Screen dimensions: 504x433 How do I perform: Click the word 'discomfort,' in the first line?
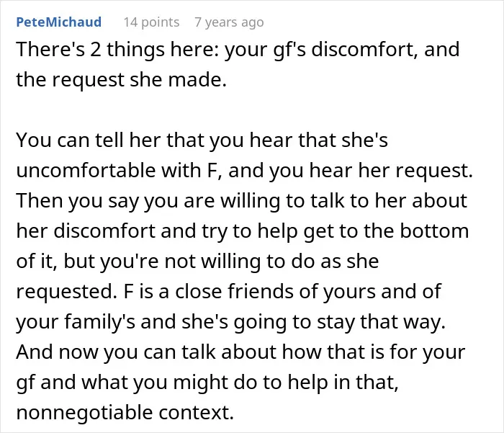(364, 50)
